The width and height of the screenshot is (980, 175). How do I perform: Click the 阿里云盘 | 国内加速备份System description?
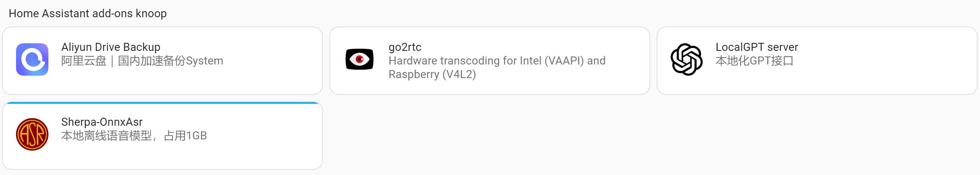click(142, 61)
